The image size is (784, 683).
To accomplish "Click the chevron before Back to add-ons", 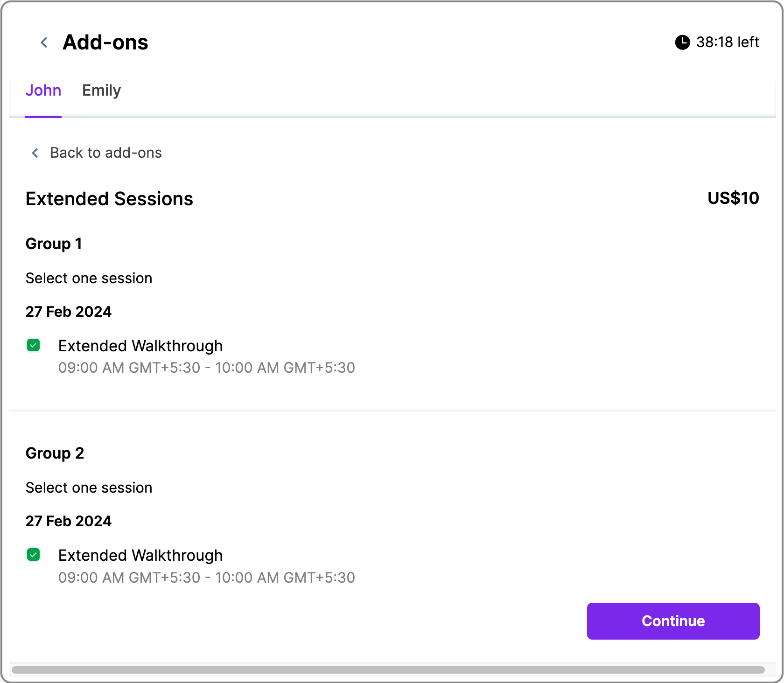I will [35, 153].
